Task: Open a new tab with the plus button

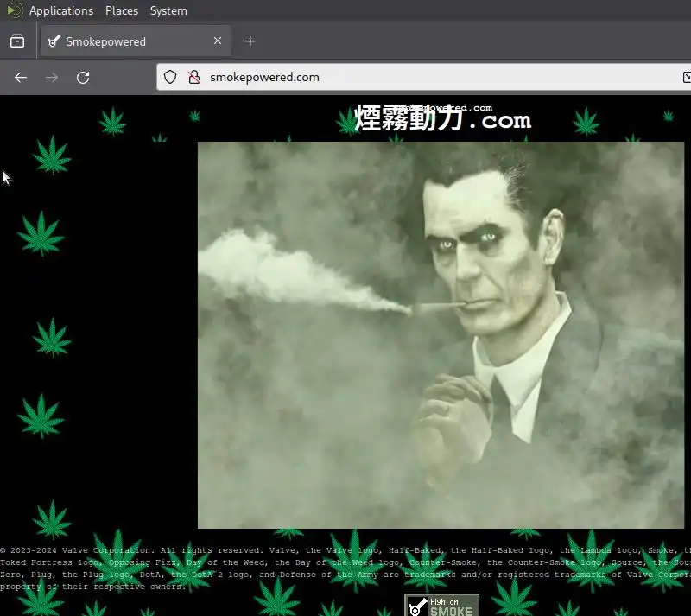Action: click(x=250, y=41)
